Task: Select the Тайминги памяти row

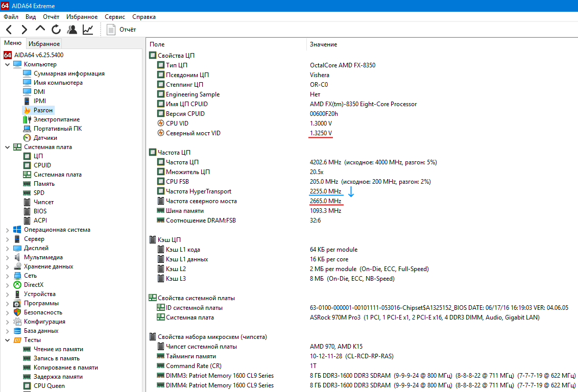Action: [362, 356]
